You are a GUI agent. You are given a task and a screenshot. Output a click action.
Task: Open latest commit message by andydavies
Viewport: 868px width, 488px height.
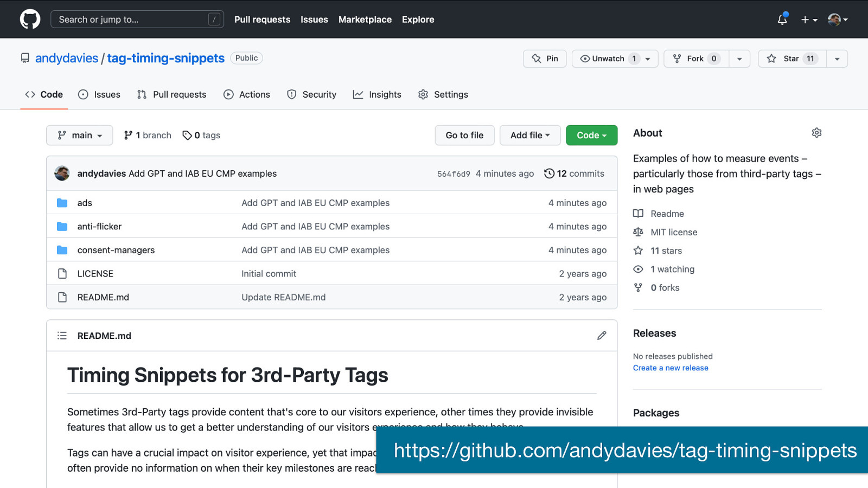pyautogui.click(x=202, y=174)
